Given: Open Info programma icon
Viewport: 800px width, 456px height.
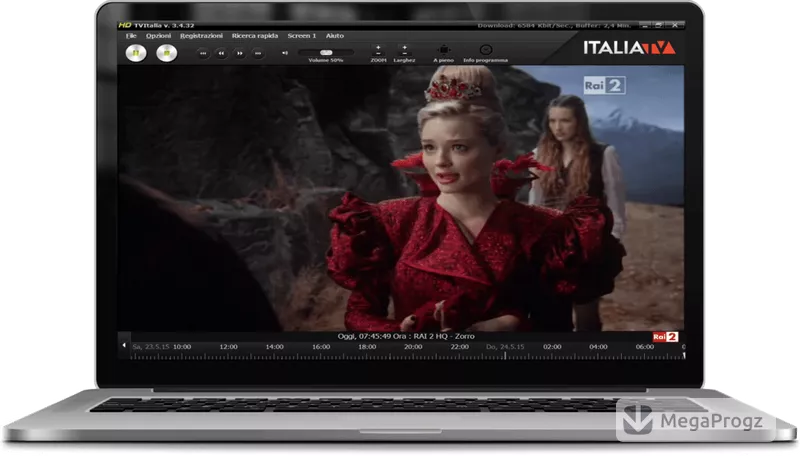Looking at the screenshot, I should [x=486, y=49].
